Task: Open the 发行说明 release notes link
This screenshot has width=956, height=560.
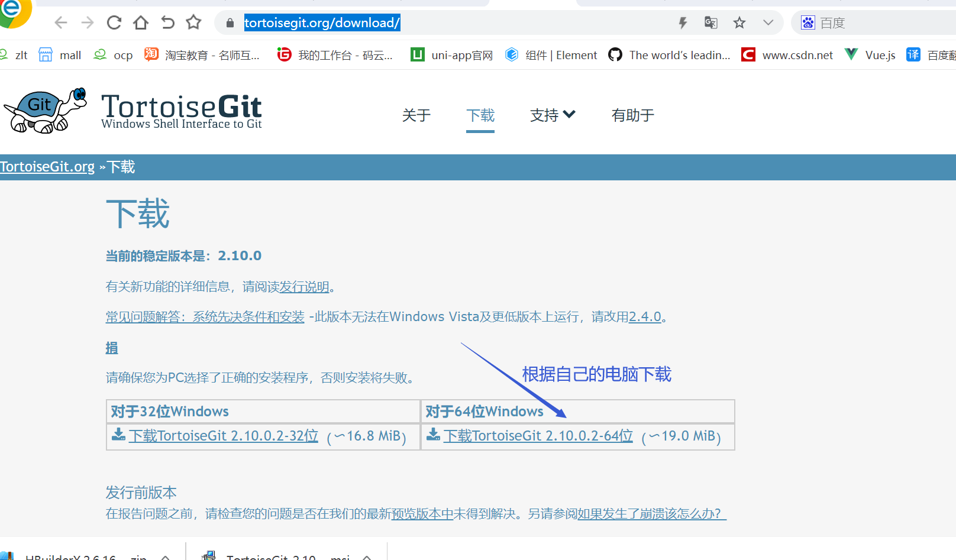Action: click(x=304, y=287)
